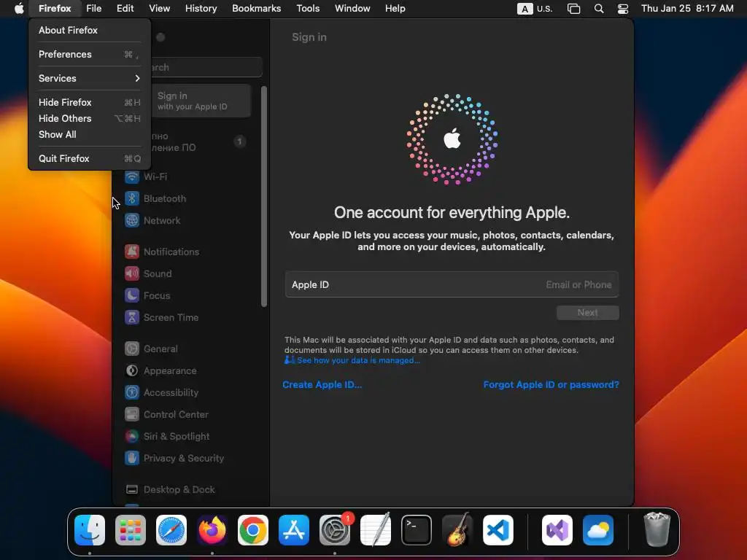Open App Store from the Dock

point(294,530)
